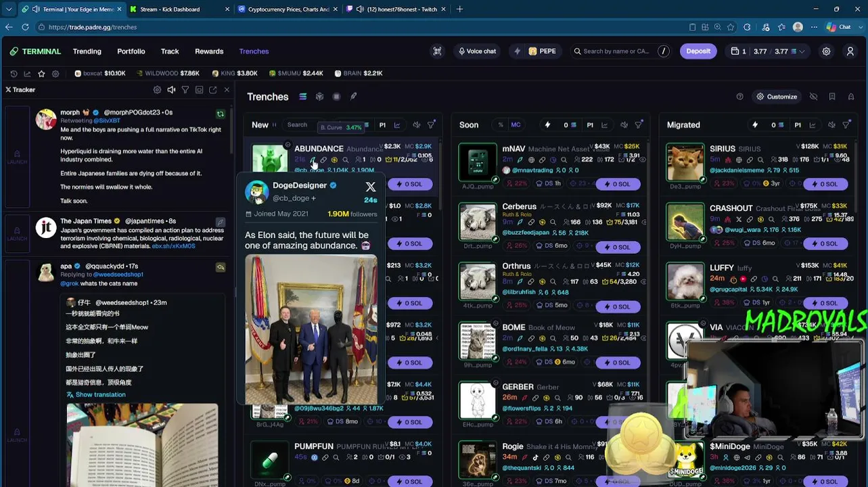Switch to the Cryptocurrency Prices browser tab

(x=288, y=9)
